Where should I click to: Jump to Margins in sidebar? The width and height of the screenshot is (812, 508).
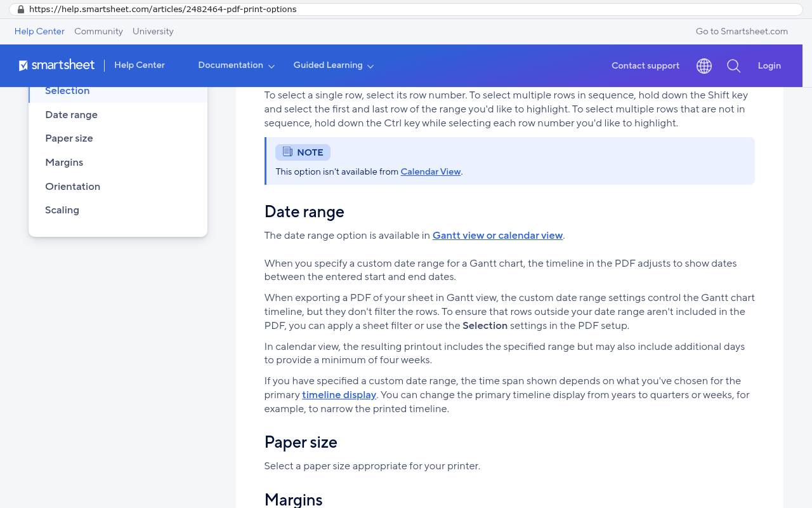(64, 163)
